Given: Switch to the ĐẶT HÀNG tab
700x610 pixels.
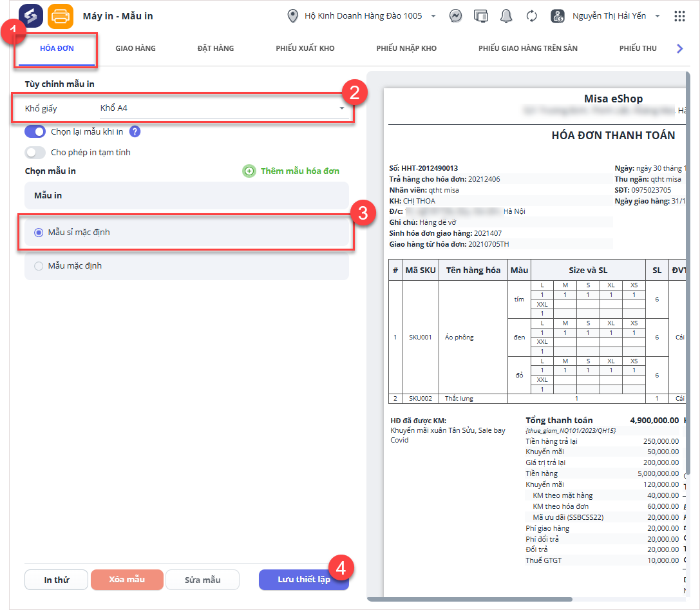Looking at the screenshot, I should tap(216, 48).
